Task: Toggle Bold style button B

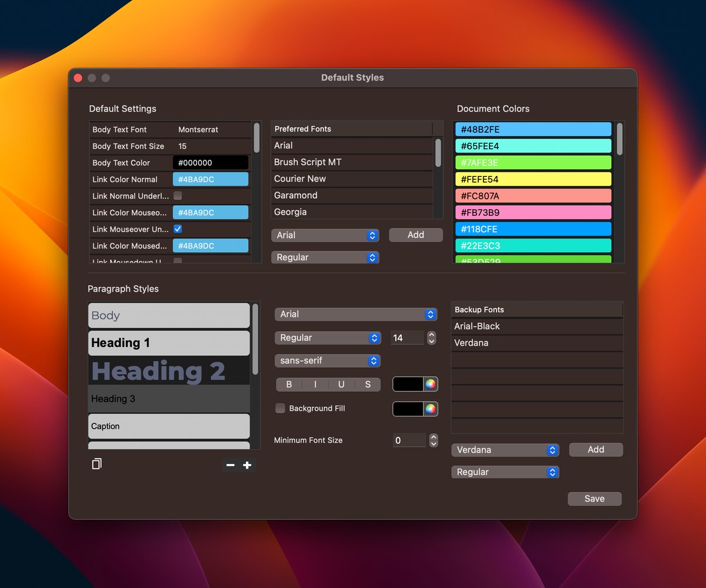Action: [x=289, y=385]
